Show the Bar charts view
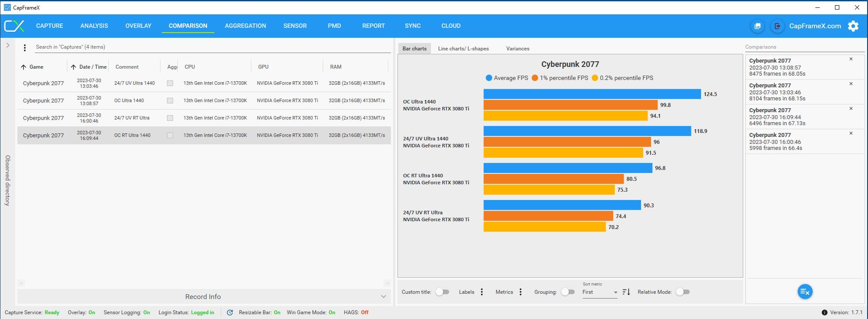The width and height of the screenshot is (868, 319). tap(414, 49)
